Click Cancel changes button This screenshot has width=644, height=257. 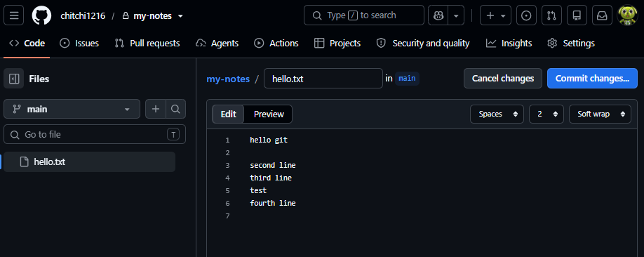(x=503, y=78)
